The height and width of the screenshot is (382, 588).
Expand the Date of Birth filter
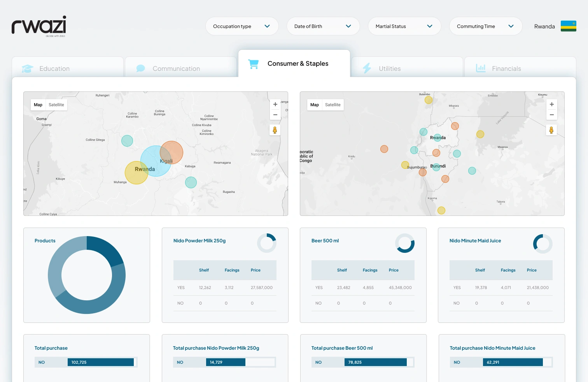323,26
